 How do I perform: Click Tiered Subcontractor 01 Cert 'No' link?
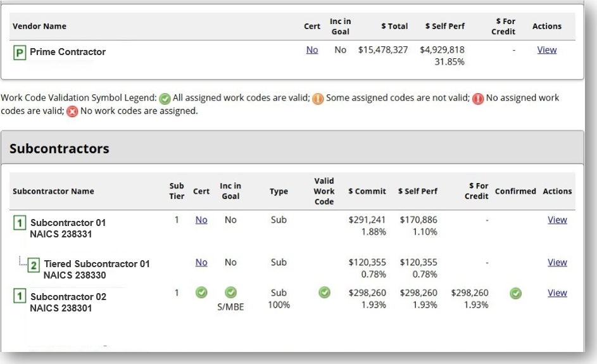201,262
